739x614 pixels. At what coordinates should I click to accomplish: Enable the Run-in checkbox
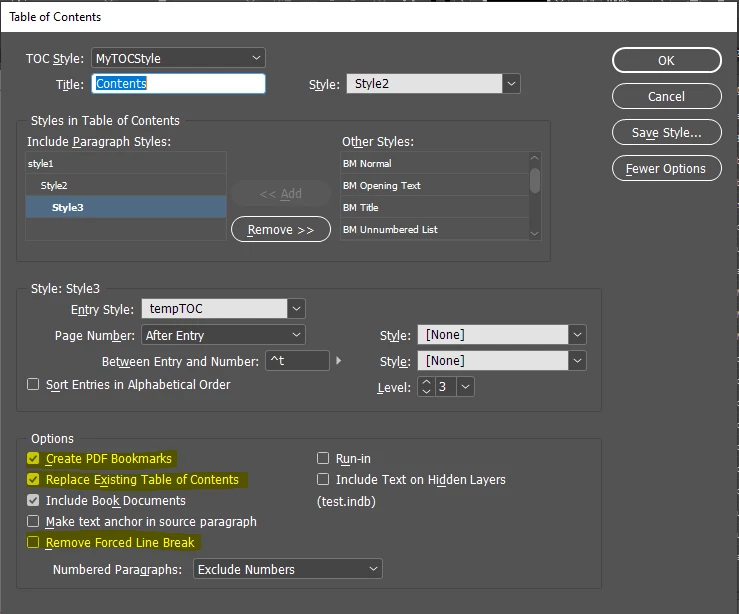[x=323, y=458]
